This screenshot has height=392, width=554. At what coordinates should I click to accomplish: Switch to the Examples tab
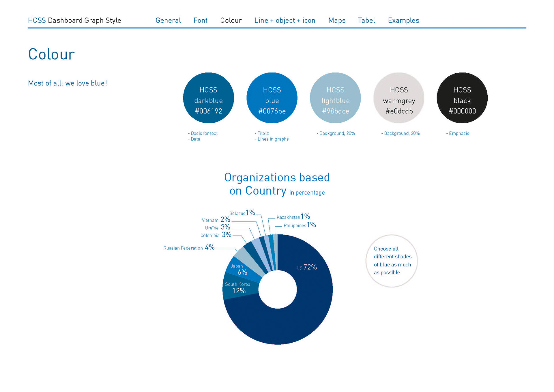click(403, 20)
